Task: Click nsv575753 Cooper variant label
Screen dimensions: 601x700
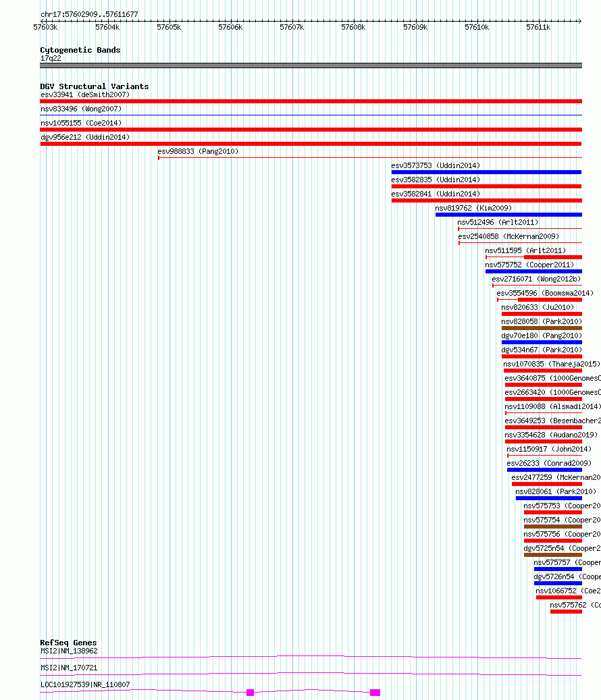Action: point(562,506)
